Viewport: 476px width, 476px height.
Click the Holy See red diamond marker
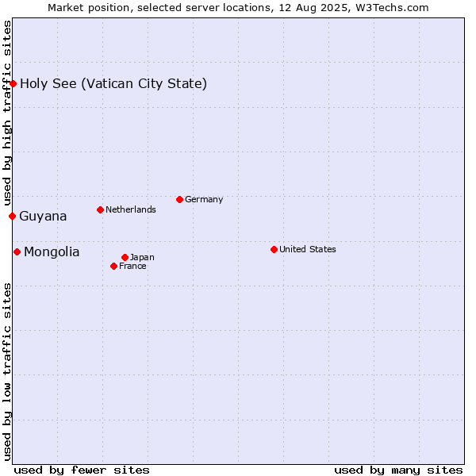tap(13, 83)
